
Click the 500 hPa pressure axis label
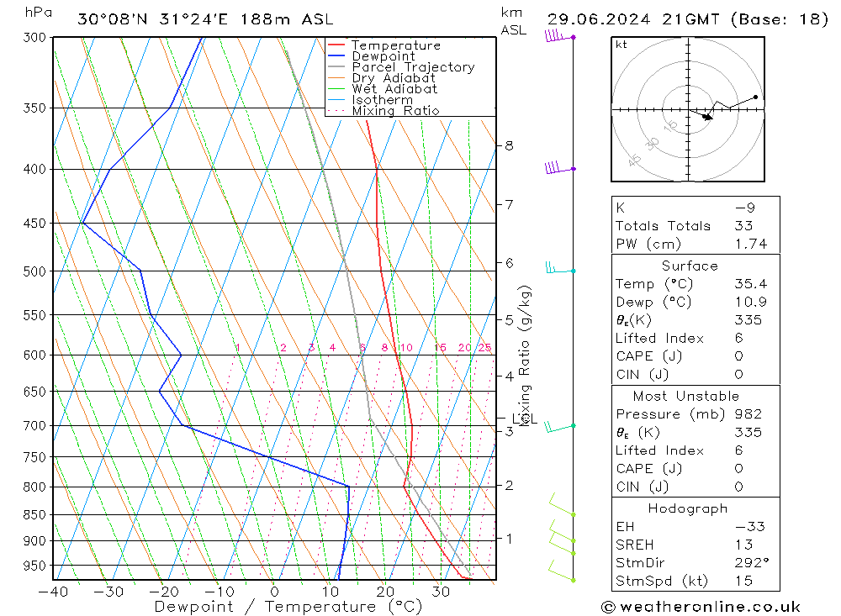pyautogui.click(x=34, y=271)
